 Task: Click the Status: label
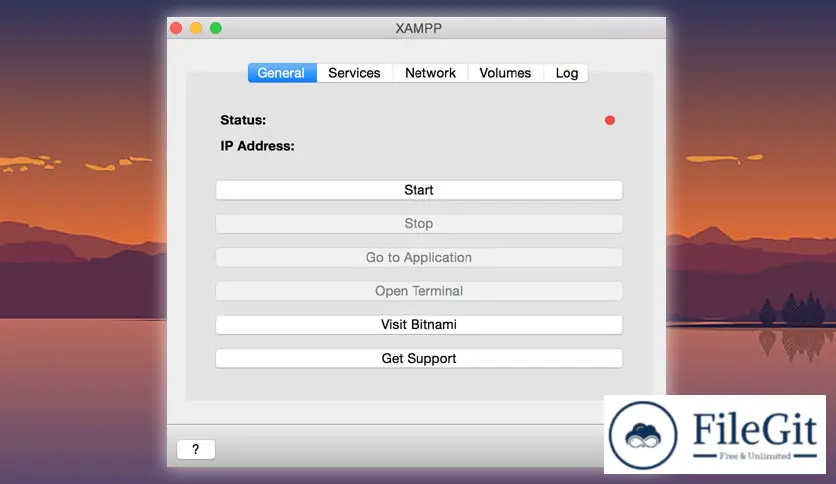pyautogui.click(x=243, y=120)
